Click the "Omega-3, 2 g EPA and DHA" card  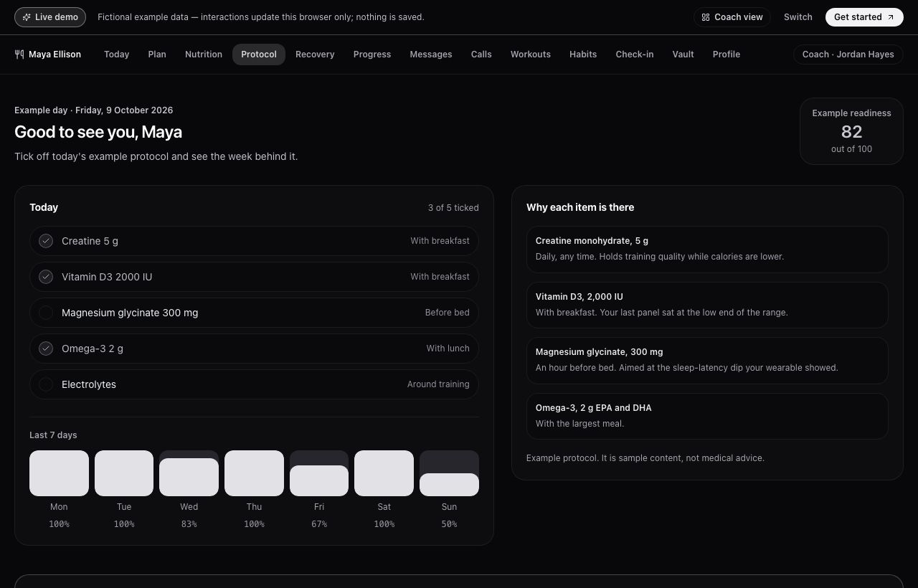[x=707, y=416]
